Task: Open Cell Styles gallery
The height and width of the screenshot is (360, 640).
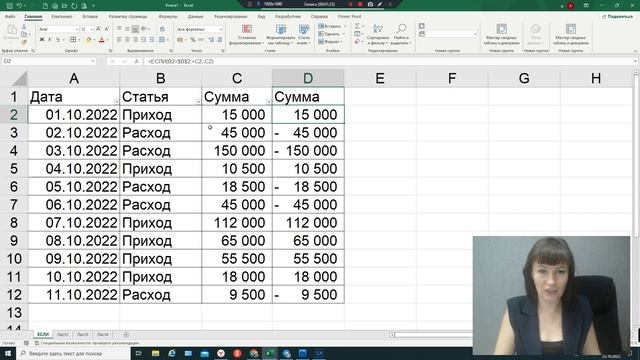Action: tap(304, 34)
